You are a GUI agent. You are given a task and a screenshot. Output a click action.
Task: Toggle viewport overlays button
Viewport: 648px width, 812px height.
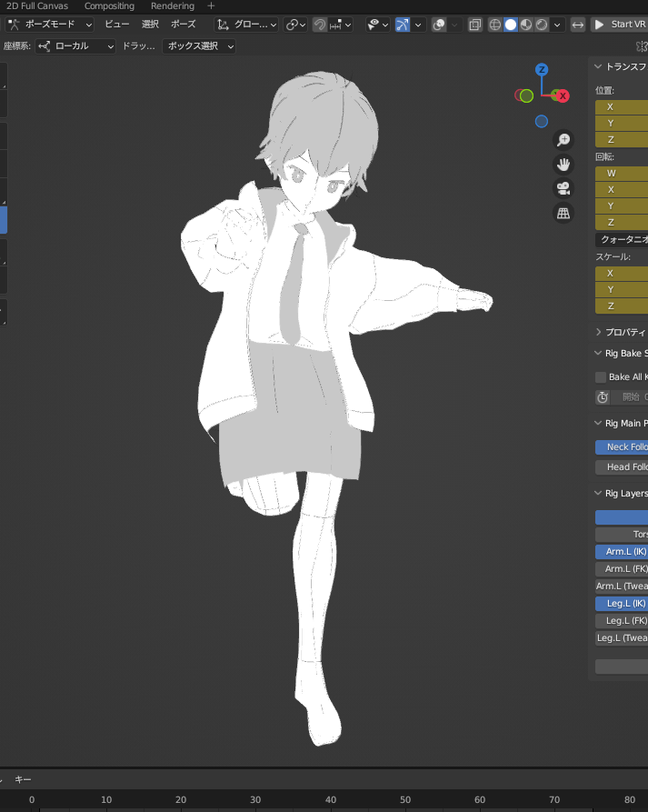(x=439, y=25)
